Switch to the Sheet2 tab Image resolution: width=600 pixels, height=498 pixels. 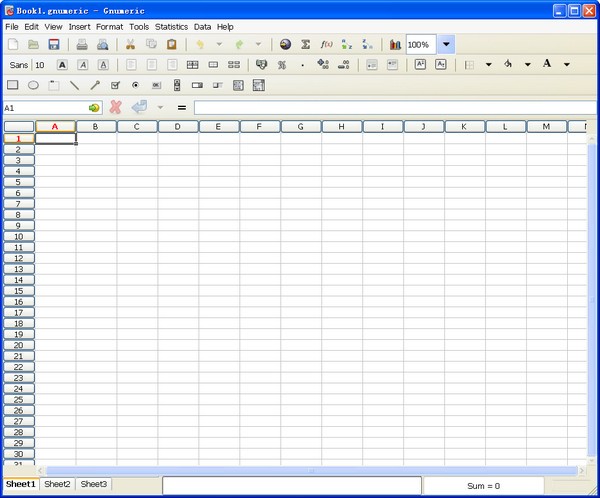[57, 484]
